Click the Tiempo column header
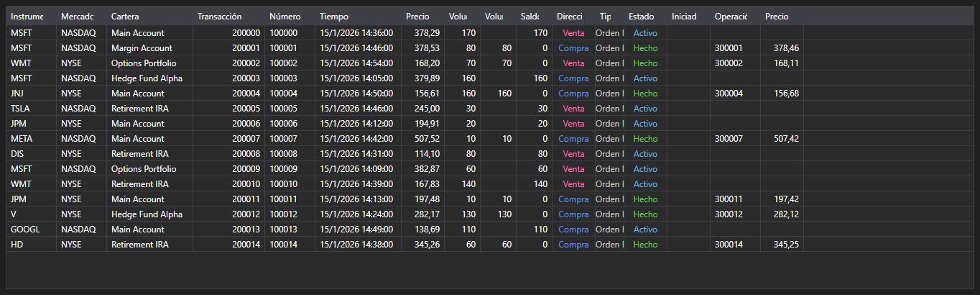The width and height of the screenshot is (980, 295). click(x=358, y=16)
